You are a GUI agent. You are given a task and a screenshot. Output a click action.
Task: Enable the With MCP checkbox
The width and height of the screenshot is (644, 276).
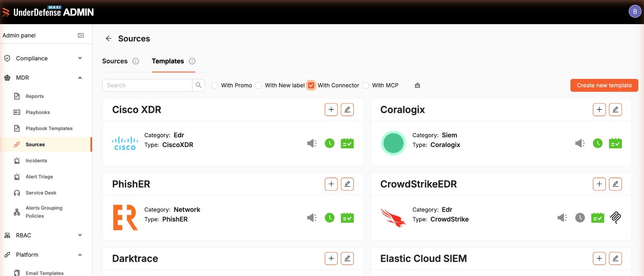click(366, 85)
